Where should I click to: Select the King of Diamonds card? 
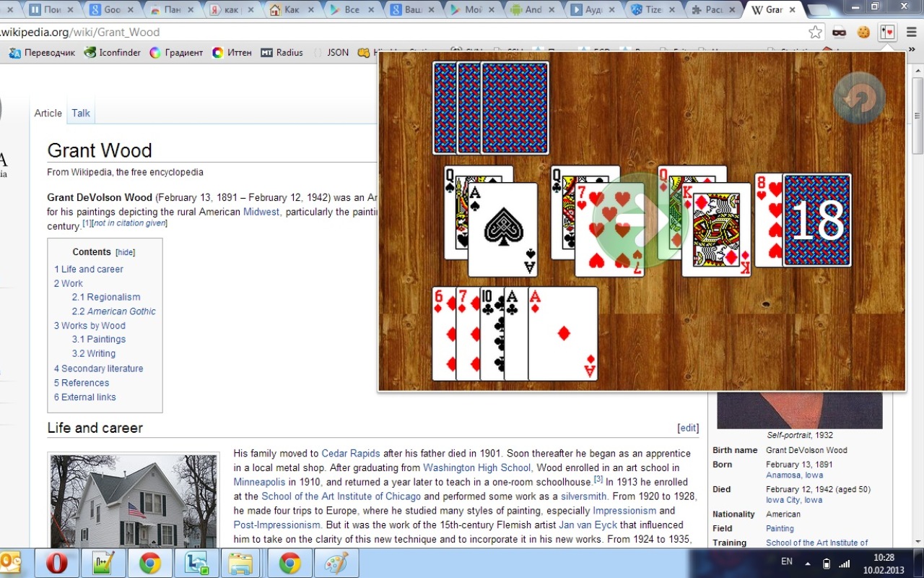716,230
